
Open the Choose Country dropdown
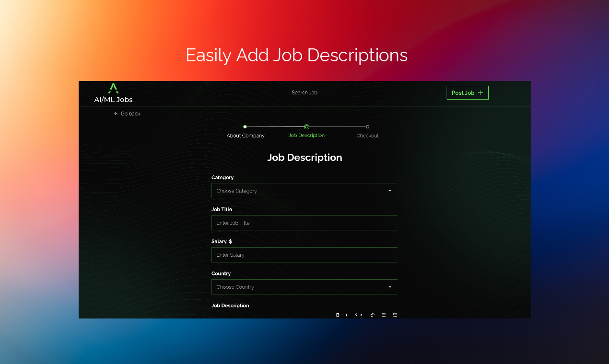pyautogui.click(x=304, y=287)
